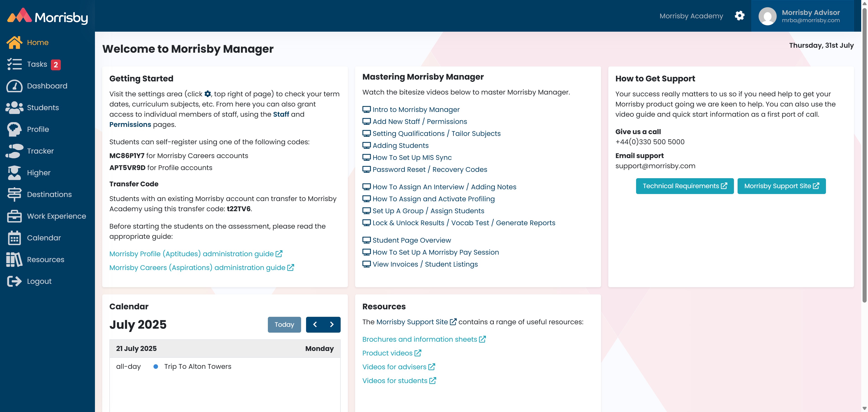Click the Work Experience briefcase icon

click(14, 216)
